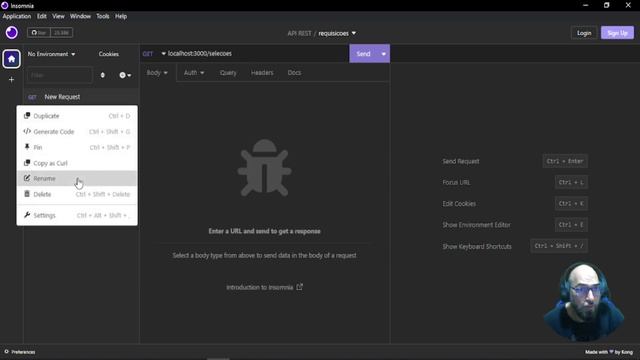
Task: Select the Ctrl + Shift + / key hint
Action: 559,246
